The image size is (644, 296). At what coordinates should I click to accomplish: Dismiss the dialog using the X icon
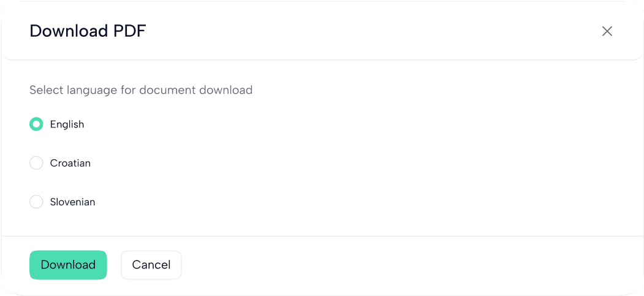pyautogui.click(x=607, y=31)
